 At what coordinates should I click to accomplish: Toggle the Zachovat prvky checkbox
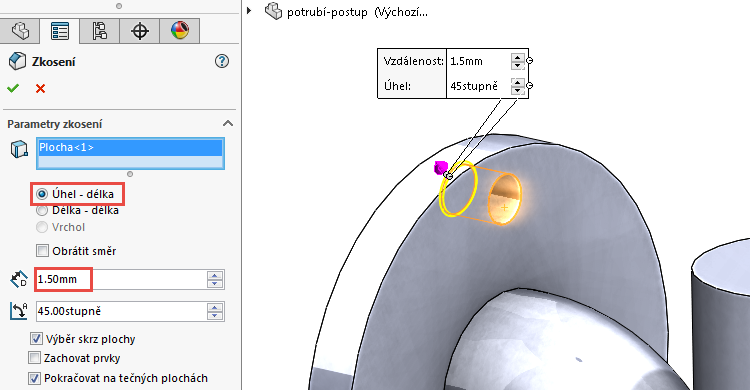tap(34, 358)
